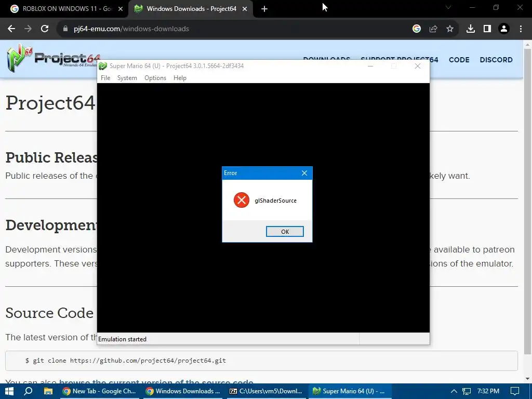Click the Google icon in the address bar
The image size is (532, 399).
417,29
